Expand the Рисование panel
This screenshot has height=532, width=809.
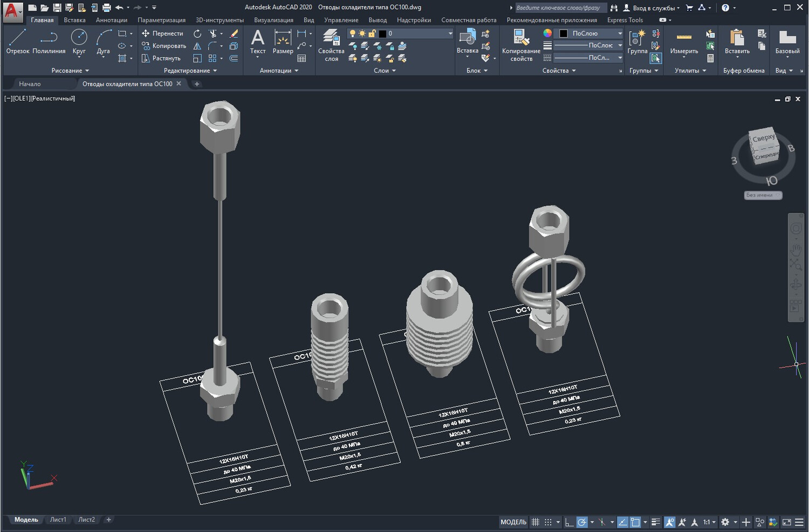coord(70,71)
